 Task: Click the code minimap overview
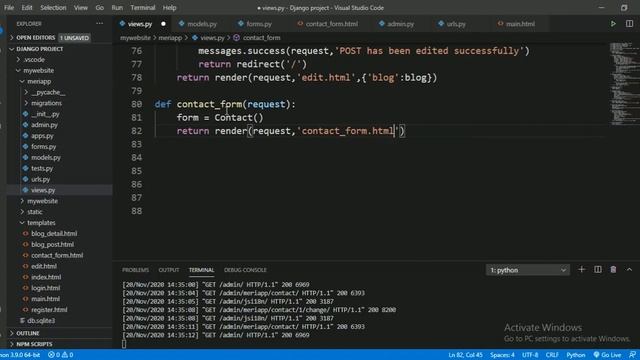coord(622,84)
